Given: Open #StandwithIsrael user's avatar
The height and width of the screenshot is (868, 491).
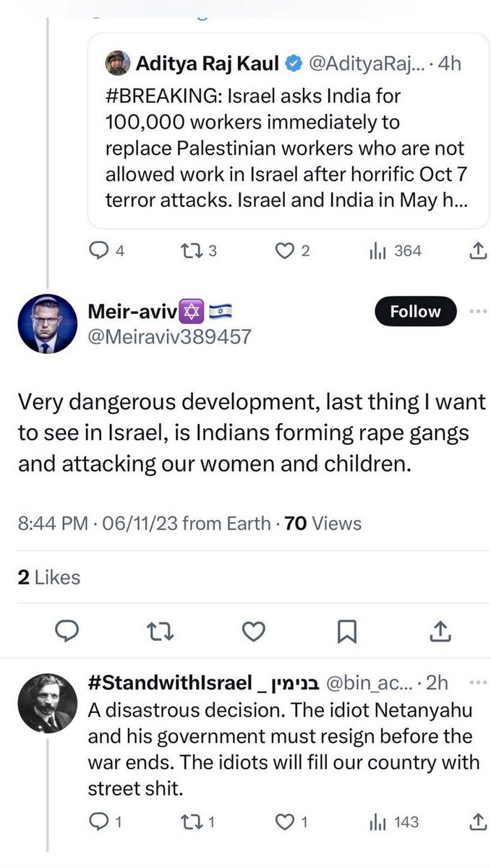Looking at the screenshot, I should 46,700.
